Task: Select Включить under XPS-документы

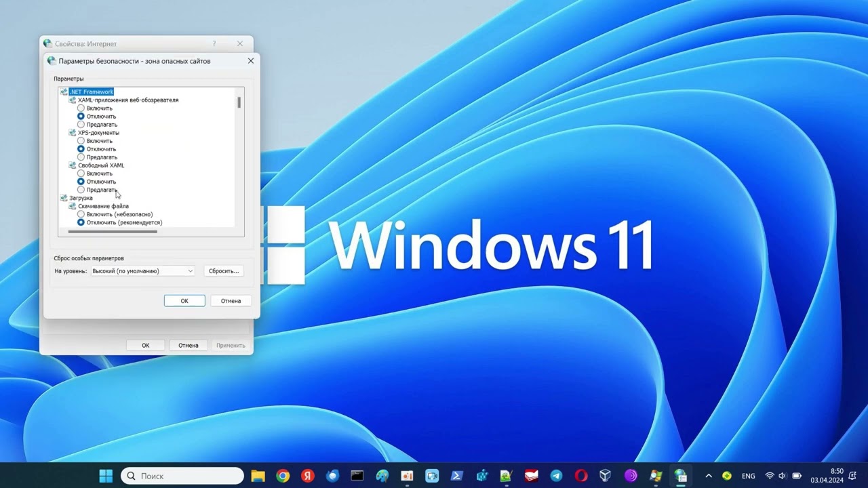Action: (x=81, y=140)
